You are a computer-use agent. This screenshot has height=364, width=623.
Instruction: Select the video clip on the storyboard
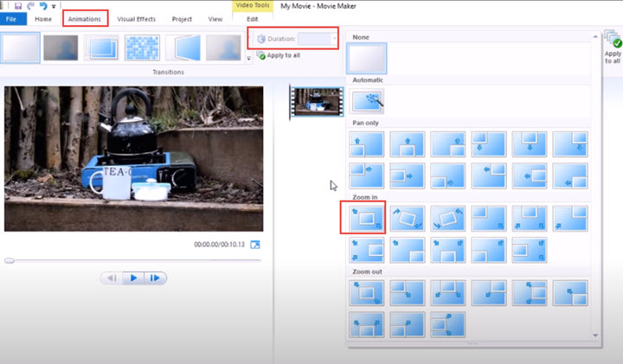point(317,102)
